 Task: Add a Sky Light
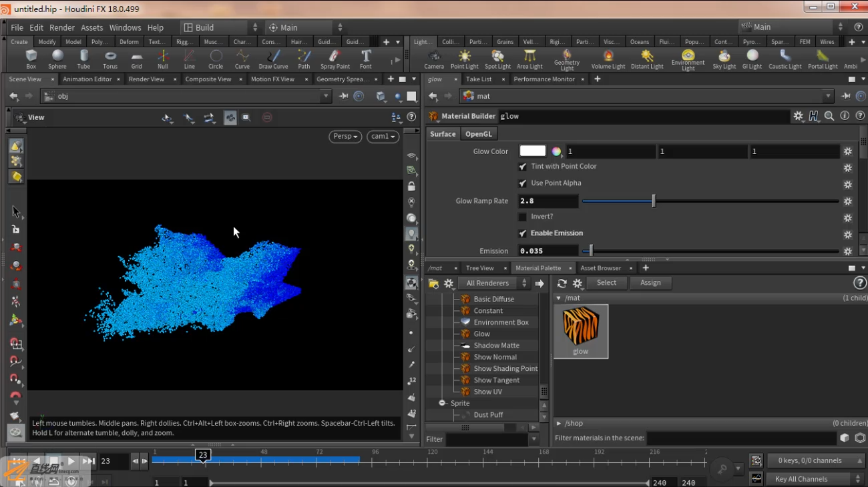click(724, 59)
